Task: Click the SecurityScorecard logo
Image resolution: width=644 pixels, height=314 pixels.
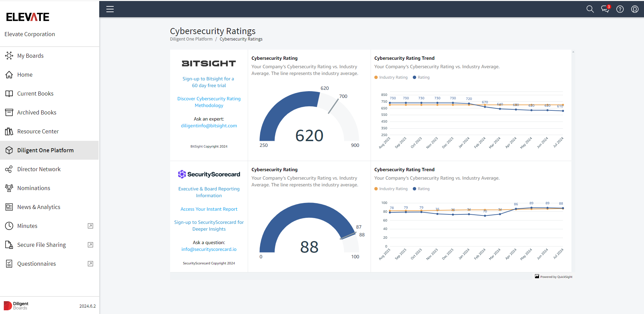Action: (209, 174)
